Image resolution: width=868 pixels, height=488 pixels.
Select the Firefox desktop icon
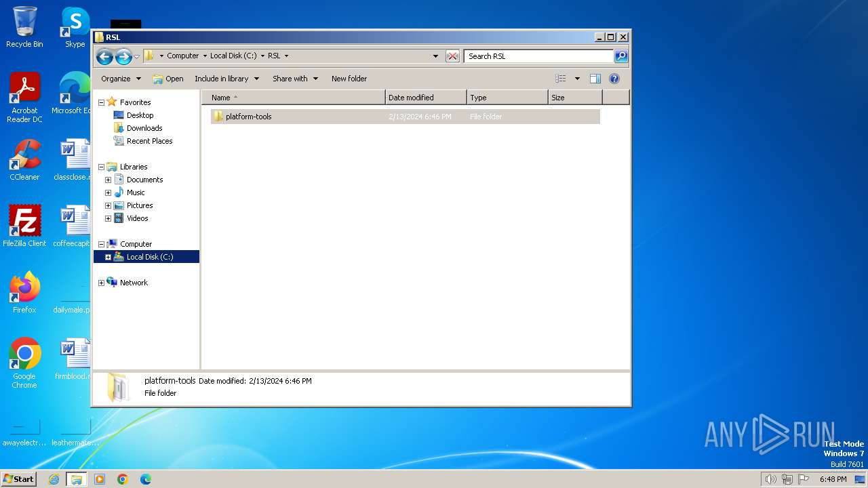coord(24,293)
